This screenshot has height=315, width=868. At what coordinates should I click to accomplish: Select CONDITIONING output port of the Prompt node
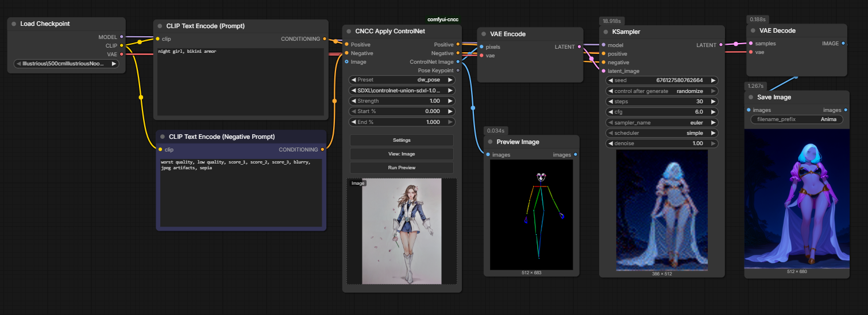click(325, 39)
